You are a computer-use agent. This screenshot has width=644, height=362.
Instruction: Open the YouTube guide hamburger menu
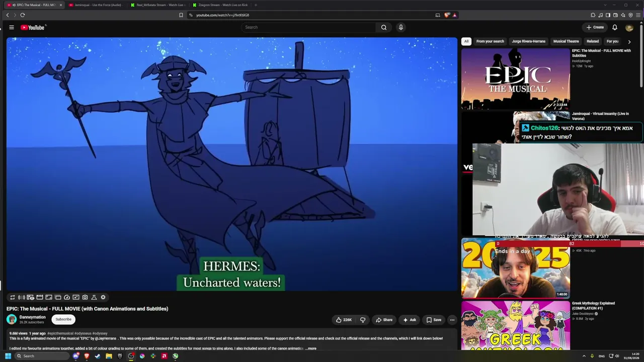(x=12, y=27)
